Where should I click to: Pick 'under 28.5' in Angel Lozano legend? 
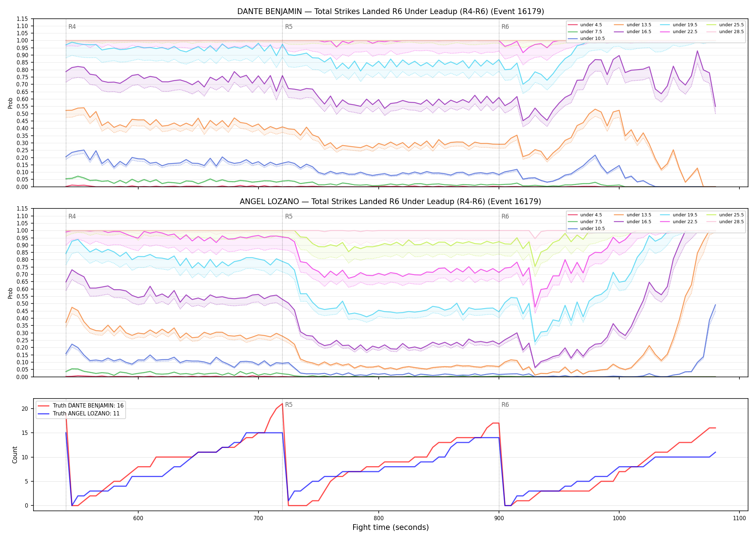tap(725, 222)
